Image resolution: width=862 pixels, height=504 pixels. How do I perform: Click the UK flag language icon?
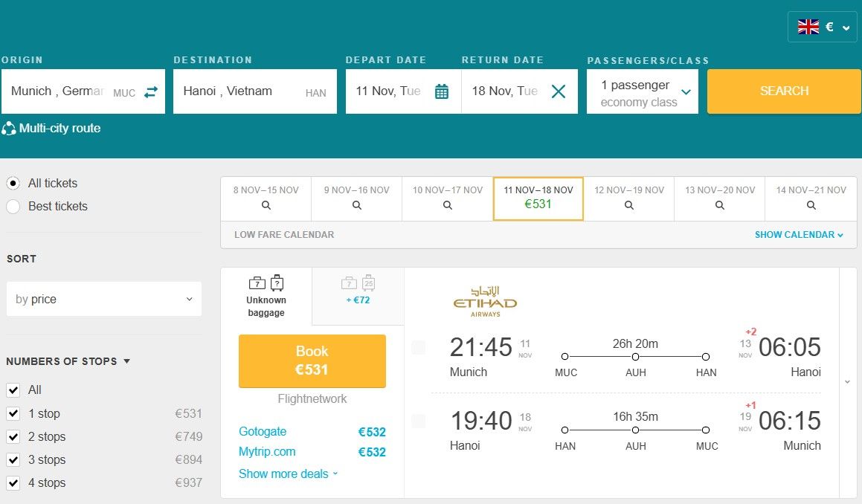pyautogui.click(x=808, y=26)
